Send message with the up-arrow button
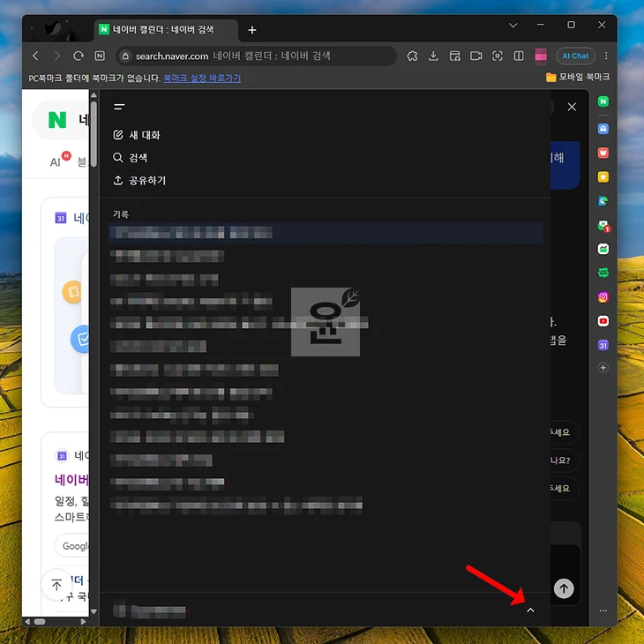644x644 pixels. (564, 588)
